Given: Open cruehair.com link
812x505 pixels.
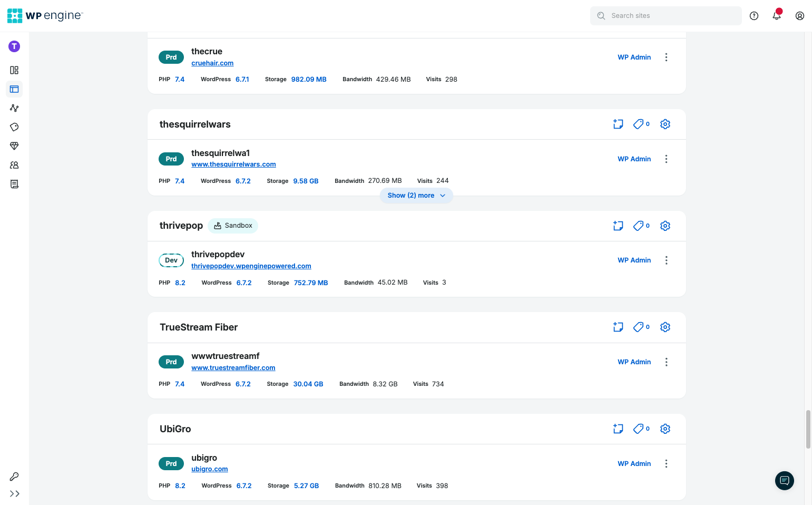Looking at the screenshot, I should (212, 63).
